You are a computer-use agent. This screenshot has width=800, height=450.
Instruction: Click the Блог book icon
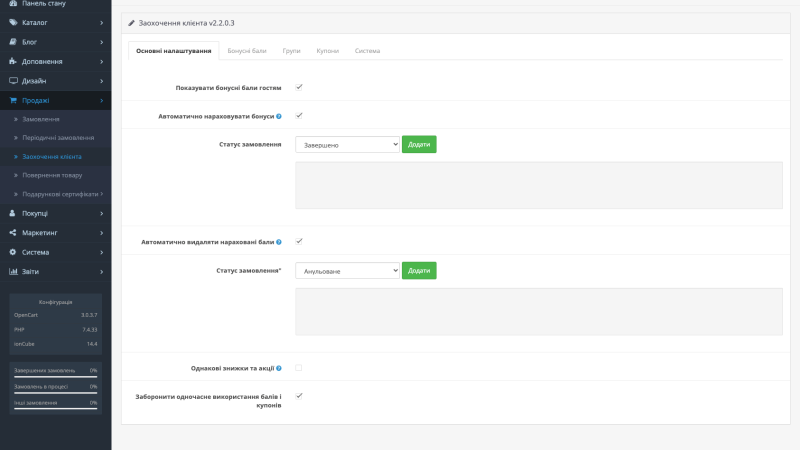[13, 42]
